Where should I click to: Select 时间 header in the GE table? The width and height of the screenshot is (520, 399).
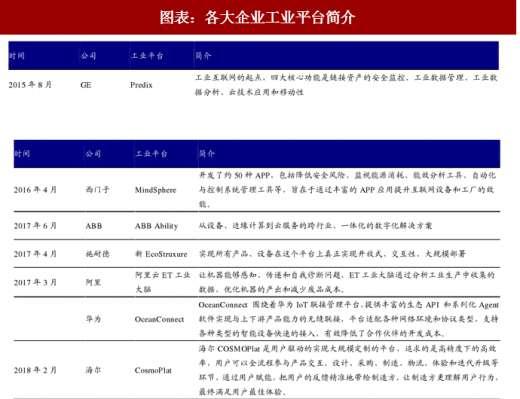[x=17, y=55]
